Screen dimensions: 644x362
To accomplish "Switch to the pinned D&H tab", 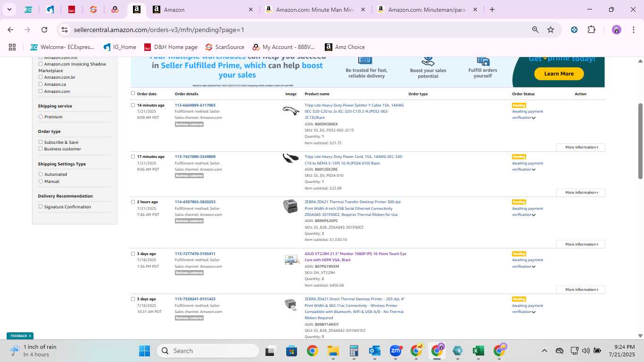I will (x=72, y=9).
